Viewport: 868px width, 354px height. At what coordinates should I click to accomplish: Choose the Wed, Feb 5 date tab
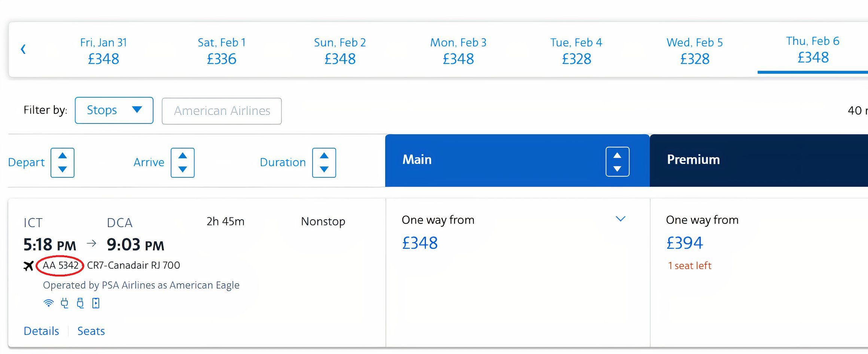point(694,51)
